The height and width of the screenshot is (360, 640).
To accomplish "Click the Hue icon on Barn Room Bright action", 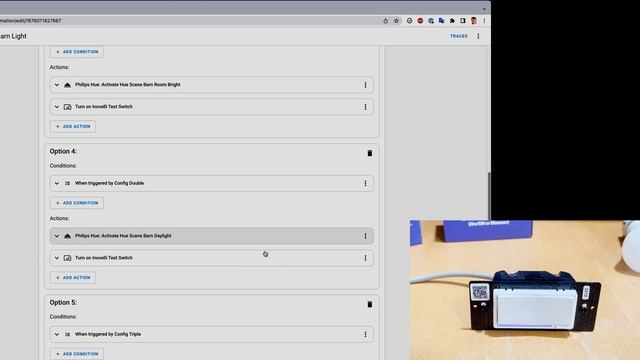I will 67,85.
